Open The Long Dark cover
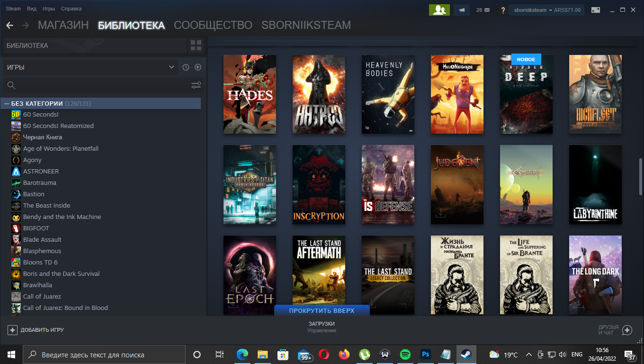 [595, 275]
